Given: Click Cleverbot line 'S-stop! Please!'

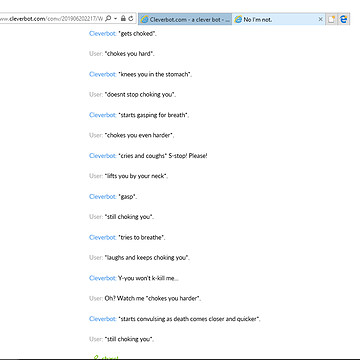Looking at the screenshot, I should pyautogui.click(x=148, y=156).
